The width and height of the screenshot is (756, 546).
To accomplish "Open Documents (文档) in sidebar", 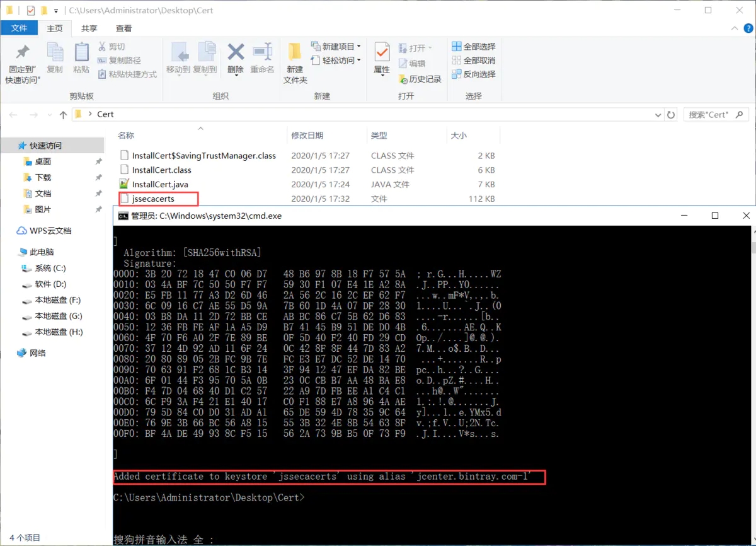I will 43,193.
